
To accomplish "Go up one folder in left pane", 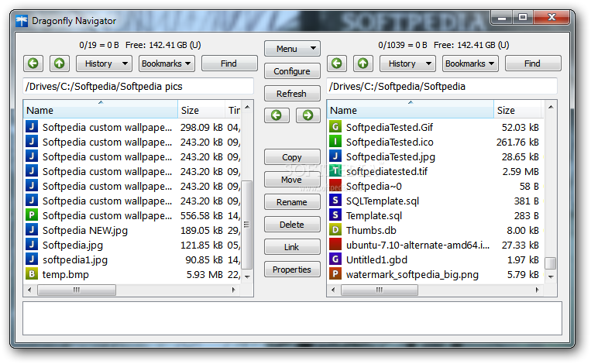I will point(59,64).
